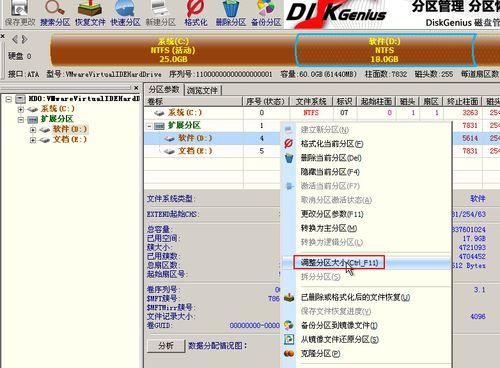Click the Delete Partition (删除分区) toolbar icon
This screenshot has height=368, width=500.
[231, 13]
